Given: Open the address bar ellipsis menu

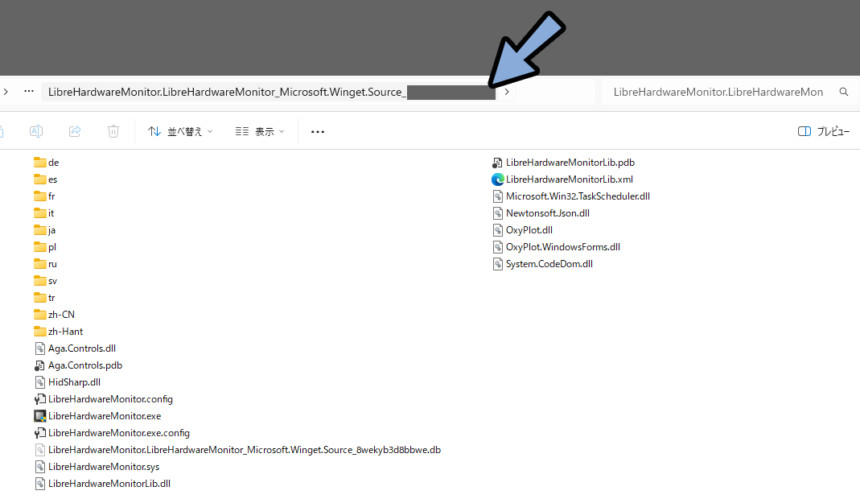Looking at the screenshot, I should click(29, 92).
